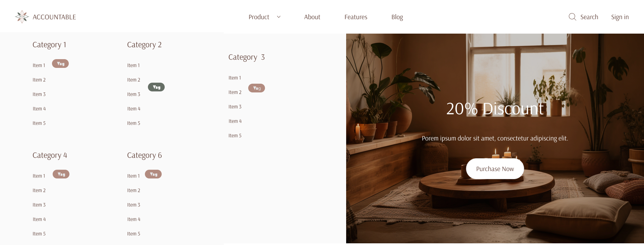
Task: Click the Sign in link
Action: click(620, 17)
